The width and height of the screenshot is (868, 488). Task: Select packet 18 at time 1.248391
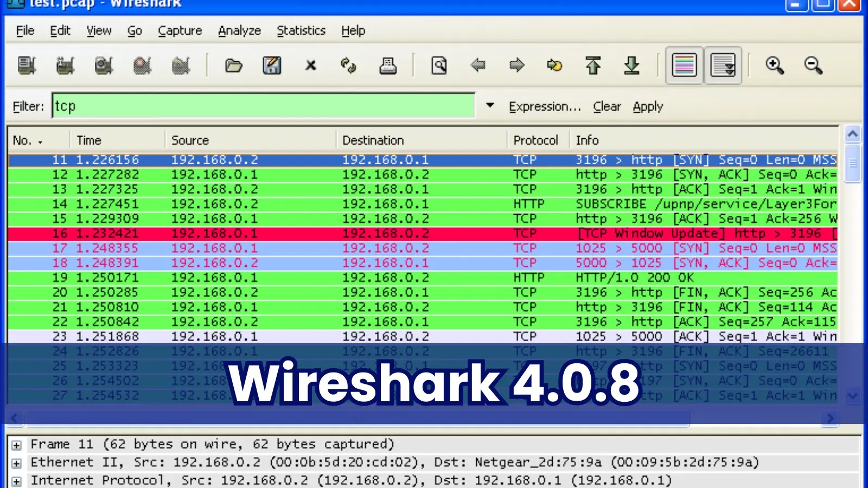[423, 263]
